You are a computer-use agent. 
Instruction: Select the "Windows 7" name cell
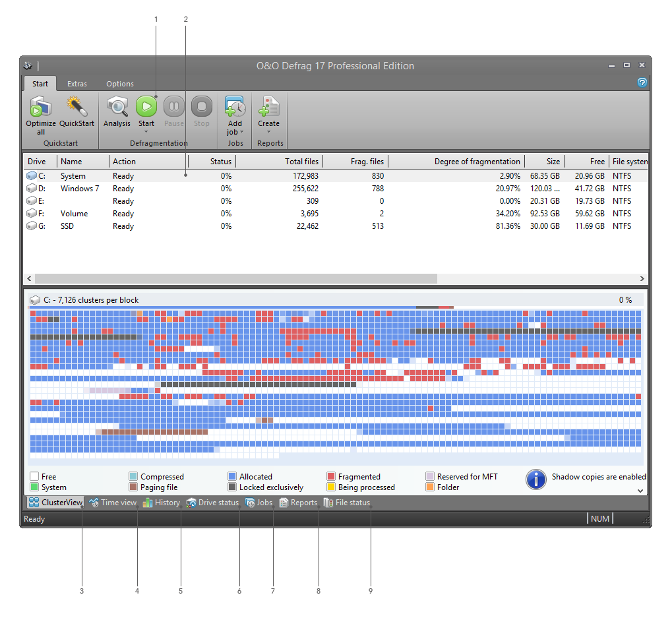coord(80,188)
